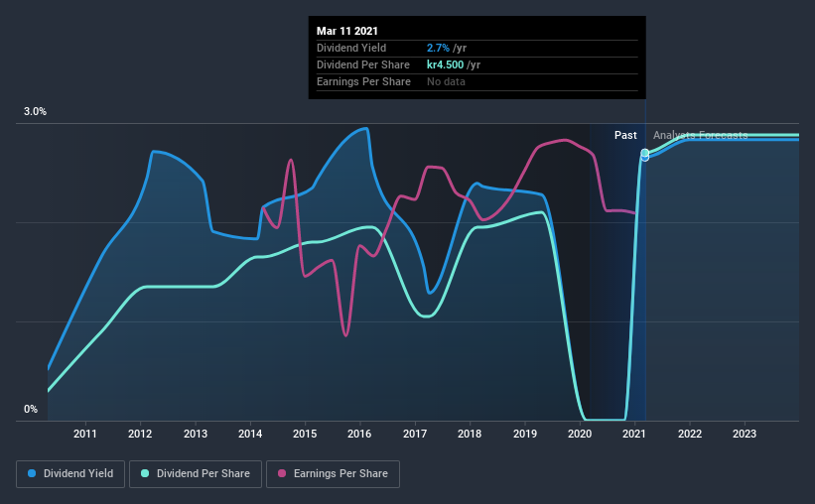Screen dimensions: 815x504
Task: Click the tooltip 'Dividend Yield' row label
Action: point(351,48)
